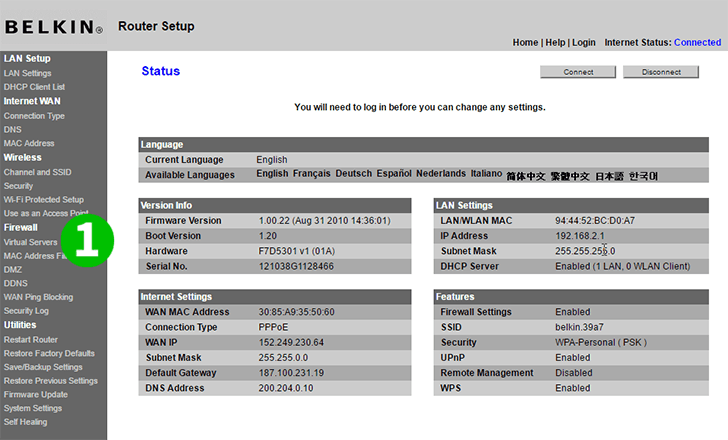728x440 pixels.
Task: Open Use as an Access Point
Action: coord(46,214)
